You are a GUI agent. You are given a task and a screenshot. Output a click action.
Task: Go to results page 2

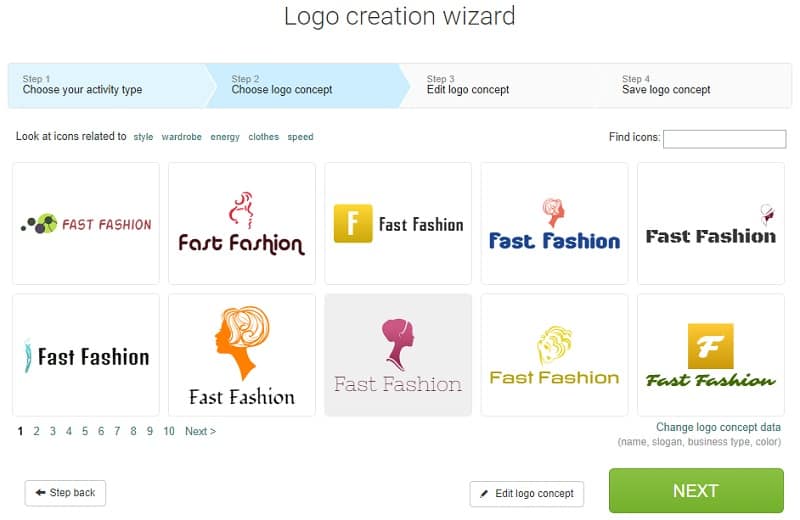pyautogui.click(x=36, y=431)
